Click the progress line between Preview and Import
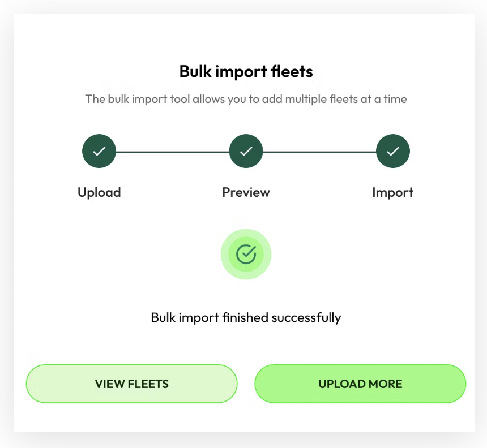This screenshot has height=448, width=487. click(x=319, y=152)
